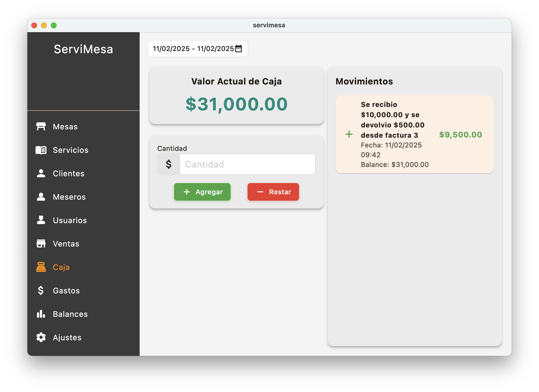This screenshot has height=392, width=539.
Task: Open the calendar date picker icon
Action: coord(238,49)
